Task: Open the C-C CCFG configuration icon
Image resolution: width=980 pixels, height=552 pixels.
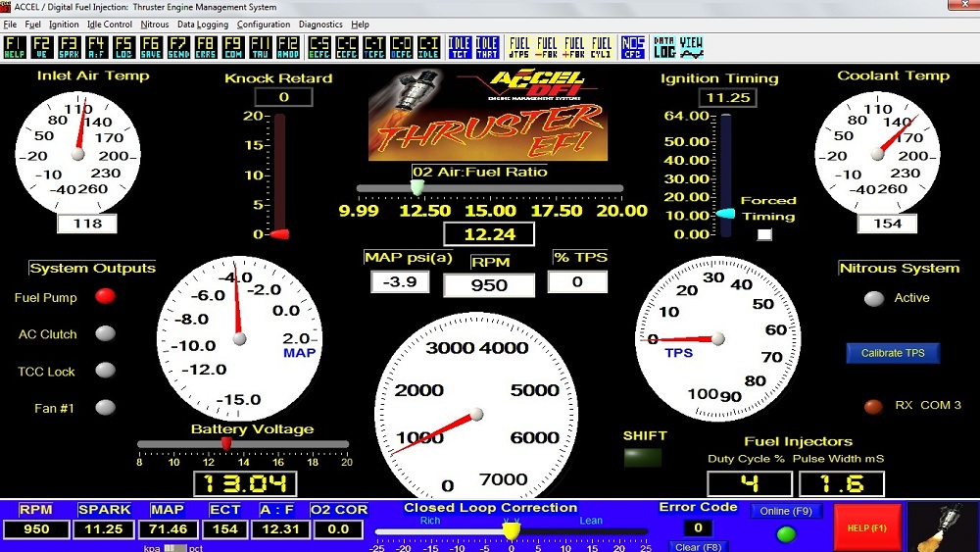Action: click(347, 47)
